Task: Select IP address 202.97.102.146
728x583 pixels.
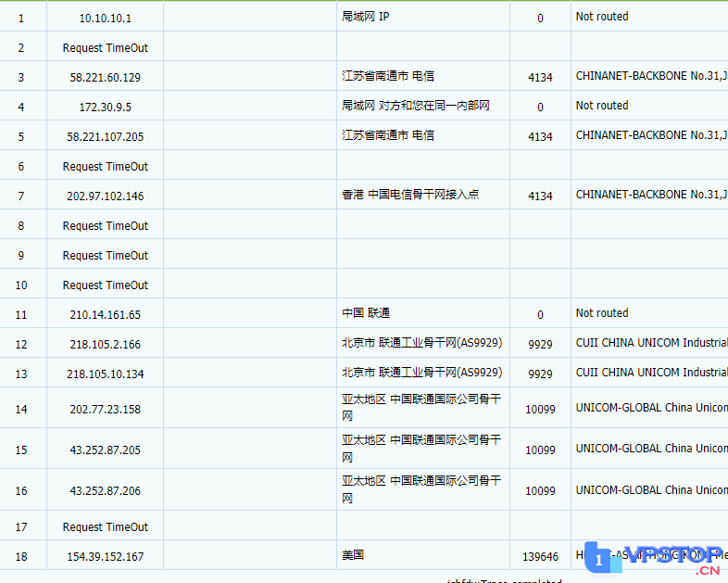Action: 105,196
